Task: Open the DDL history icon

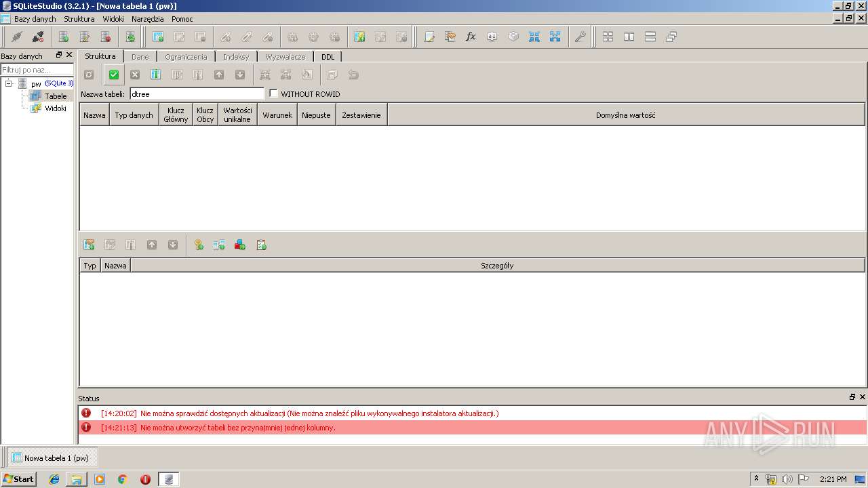Action: coord(450,37)
